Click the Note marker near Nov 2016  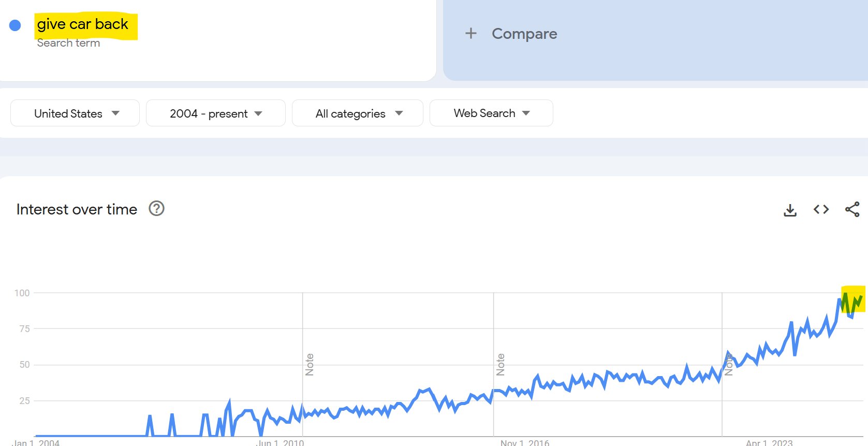(501, 364)
